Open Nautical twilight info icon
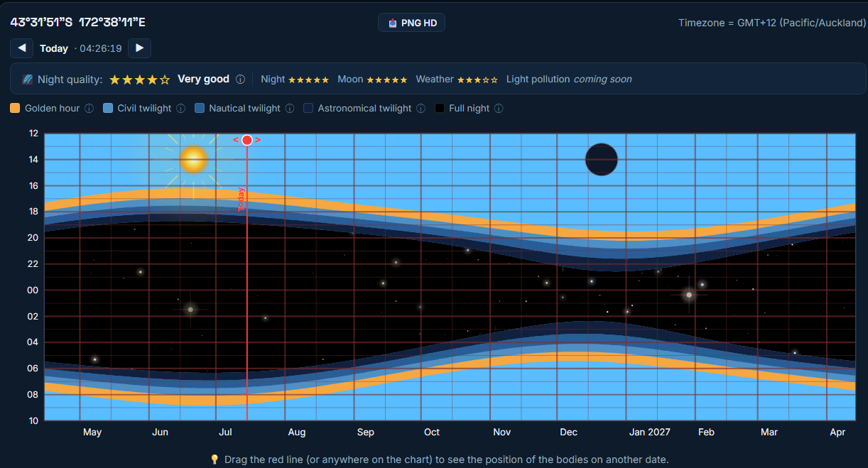Screen dimensions: 868x468 [289, 109]
